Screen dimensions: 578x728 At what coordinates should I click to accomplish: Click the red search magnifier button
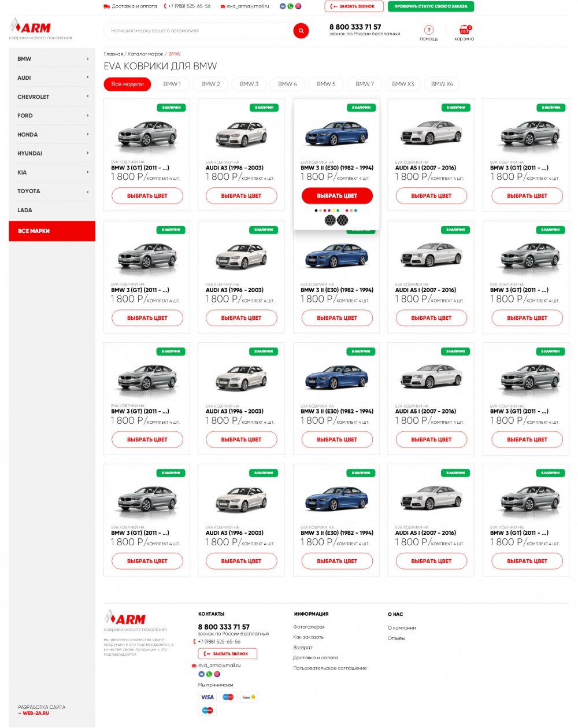click(301, 31)
